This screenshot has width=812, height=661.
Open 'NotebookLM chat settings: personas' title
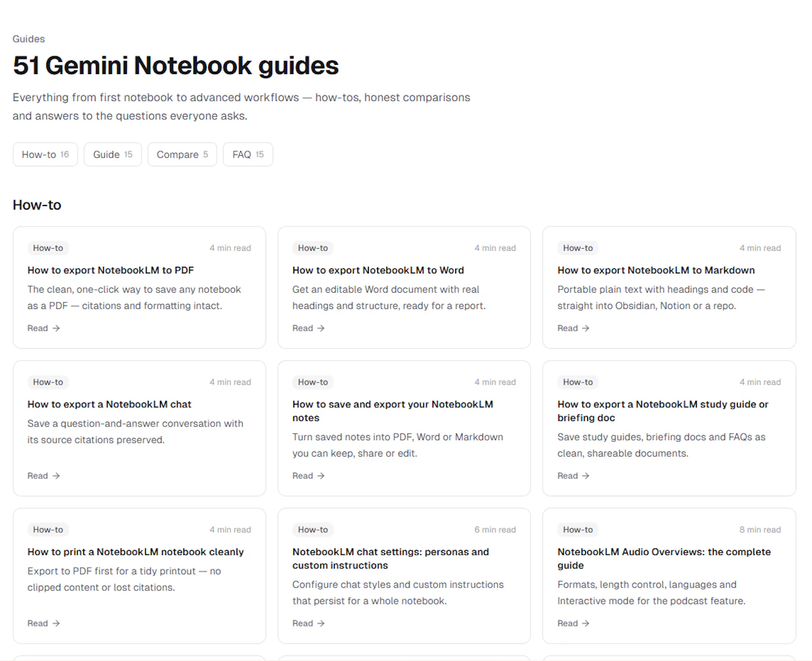[391, 559]
